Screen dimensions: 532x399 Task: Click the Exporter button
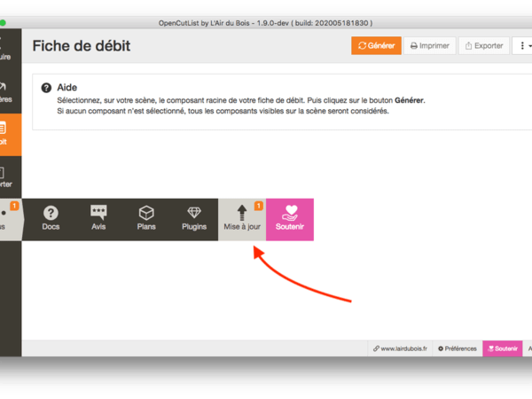[483, 45]
